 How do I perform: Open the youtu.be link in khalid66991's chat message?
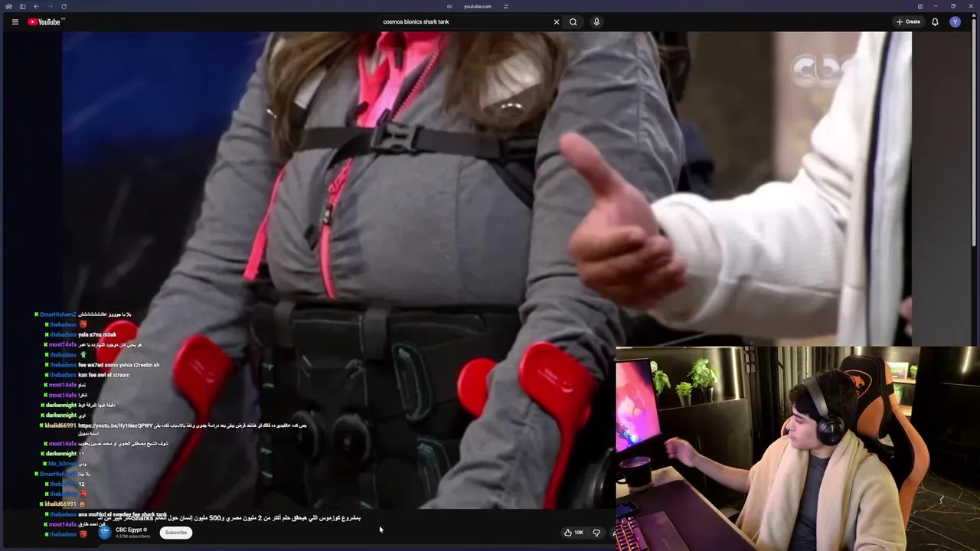coord(115,425)
